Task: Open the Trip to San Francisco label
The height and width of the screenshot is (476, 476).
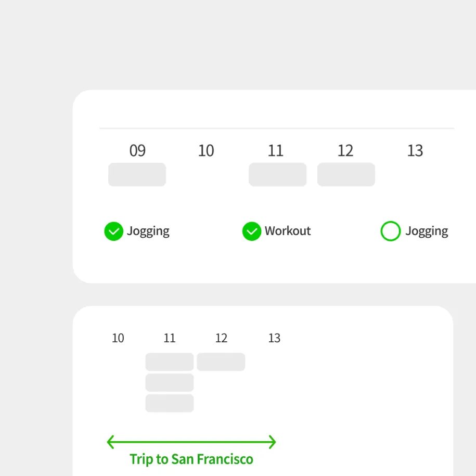Action: point(191,459)
